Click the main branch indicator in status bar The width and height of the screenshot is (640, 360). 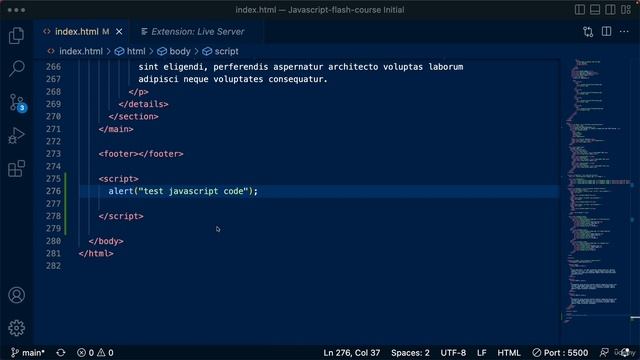click(x=27, y=353)
